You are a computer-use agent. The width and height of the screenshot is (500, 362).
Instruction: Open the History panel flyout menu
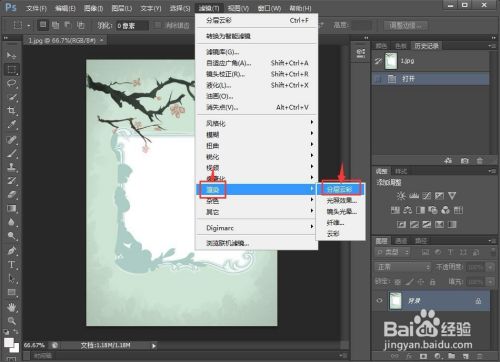pos(492,46)
